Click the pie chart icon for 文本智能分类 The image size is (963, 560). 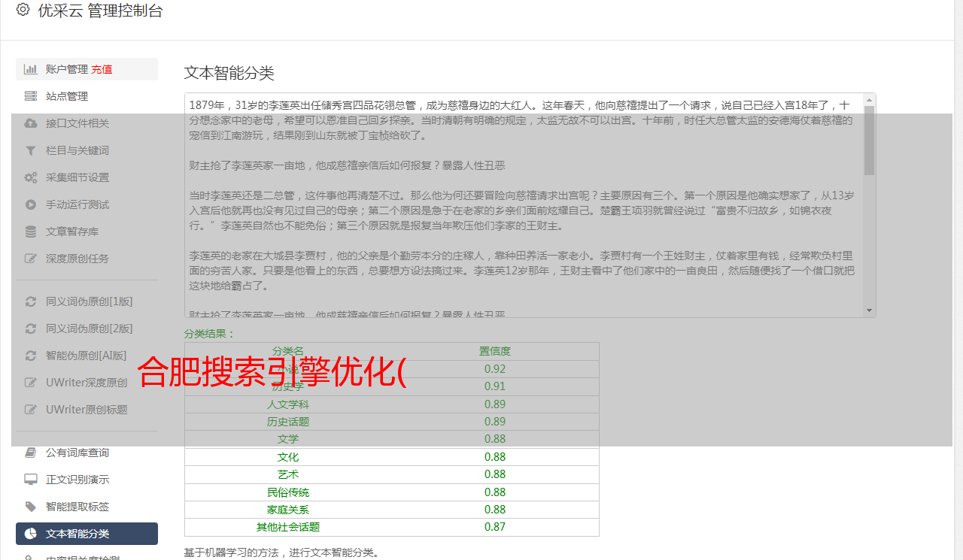pyautogui.click(x=31, y=534)
